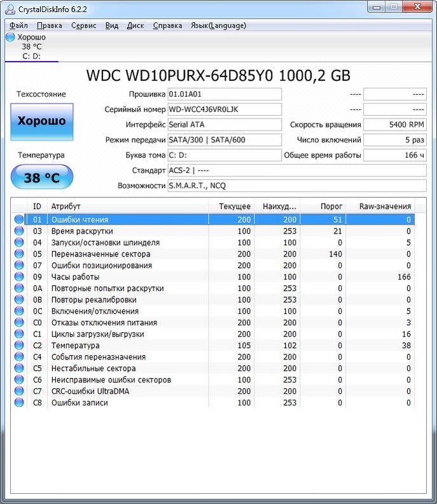
Task: Click the power-on count field 5 раз
Action: 395,140
